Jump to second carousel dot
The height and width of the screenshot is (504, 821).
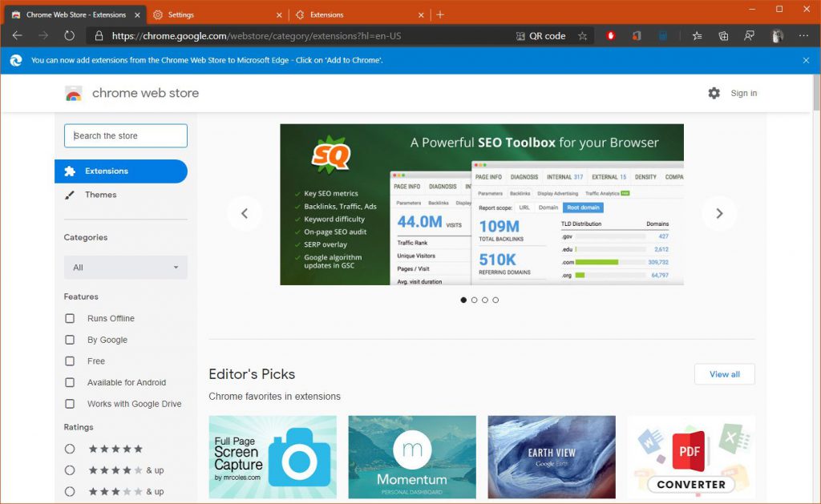click(x=475, y=300)
